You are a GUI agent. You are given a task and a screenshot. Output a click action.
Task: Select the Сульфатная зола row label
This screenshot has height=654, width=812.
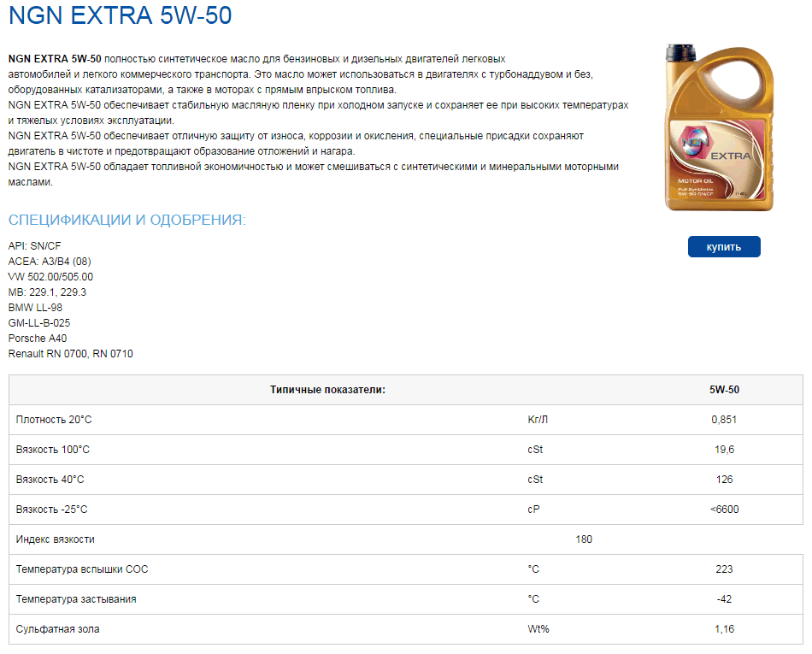tap(57, 629)
